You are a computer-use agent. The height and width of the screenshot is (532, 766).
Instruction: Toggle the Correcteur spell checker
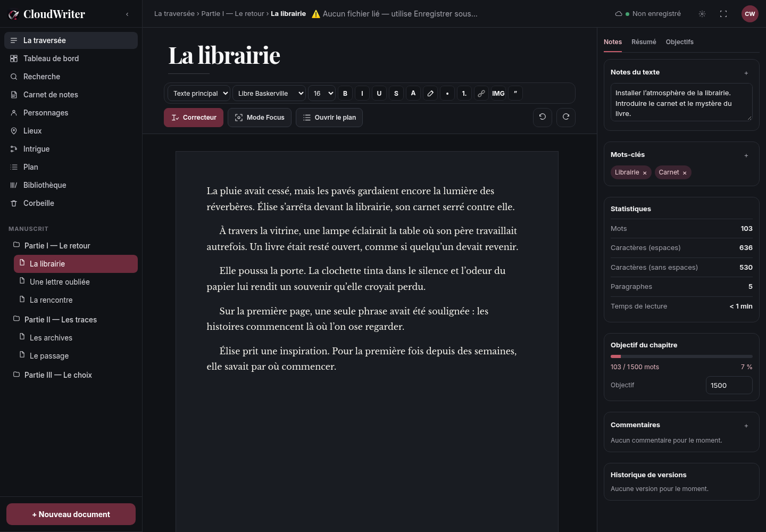(194, 118)
